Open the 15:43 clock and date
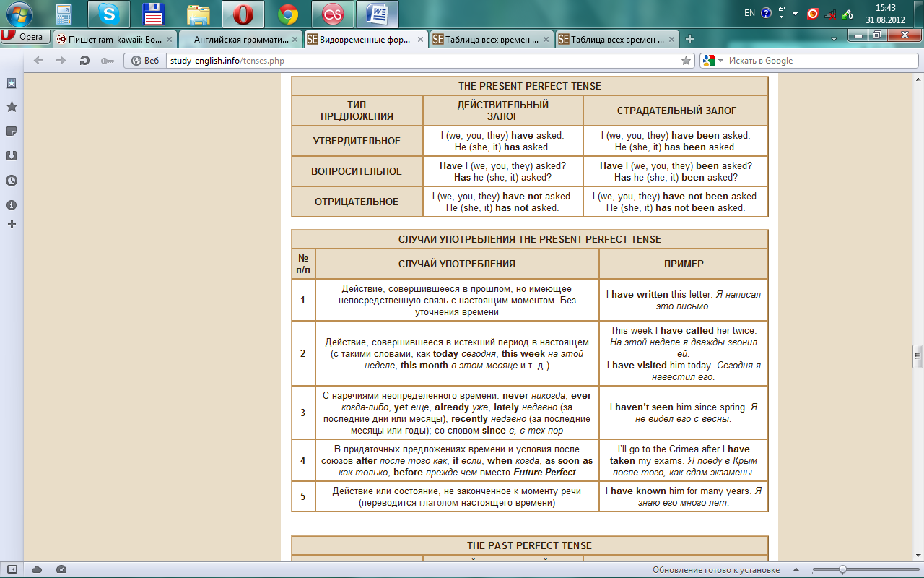The height and width of the screenshot is (578, 924). click(x=886, y=14)
